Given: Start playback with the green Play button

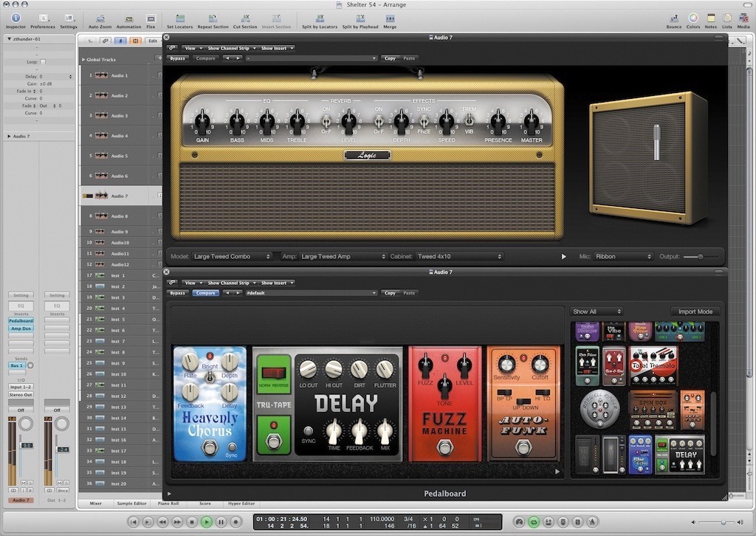Looking at the screenshot, I should (207, 521).
